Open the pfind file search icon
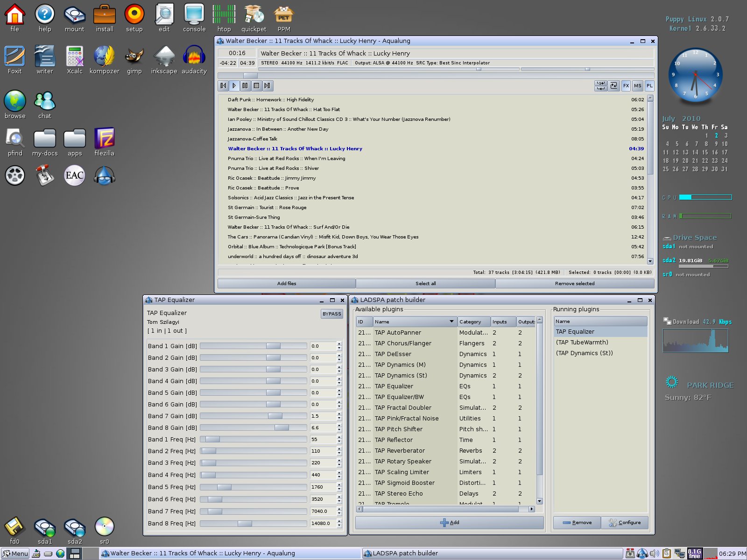 (15, 142)
